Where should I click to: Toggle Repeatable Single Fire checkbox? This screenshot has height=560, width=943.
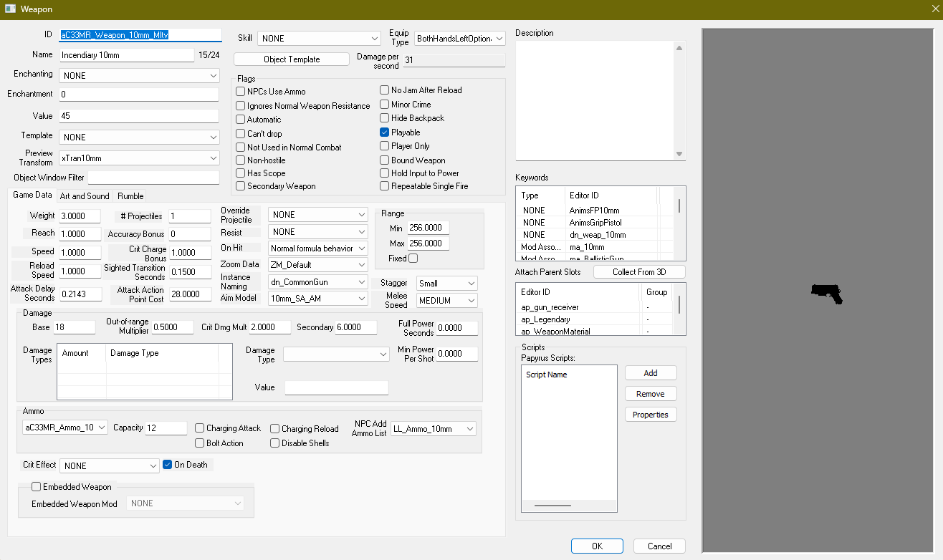point(385,186)
